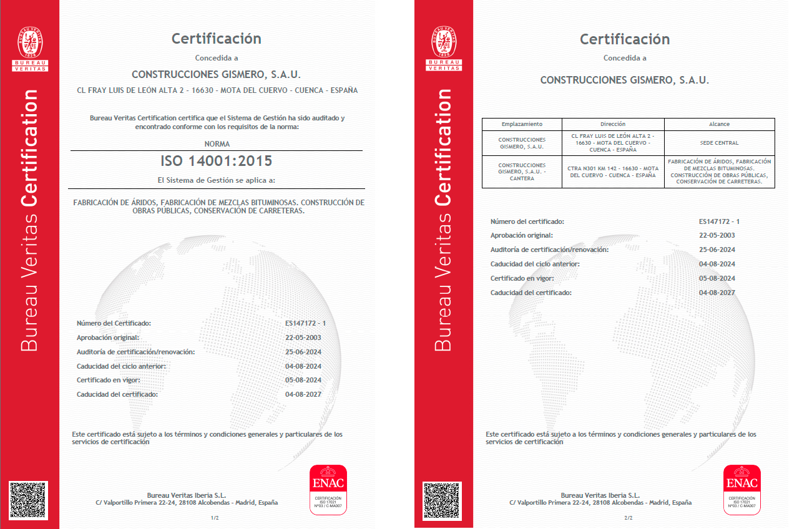Image resolution: width=812 pixels, height=529 pixels.
Task: Click the QR code on the second page
Action: coord(442,500)
